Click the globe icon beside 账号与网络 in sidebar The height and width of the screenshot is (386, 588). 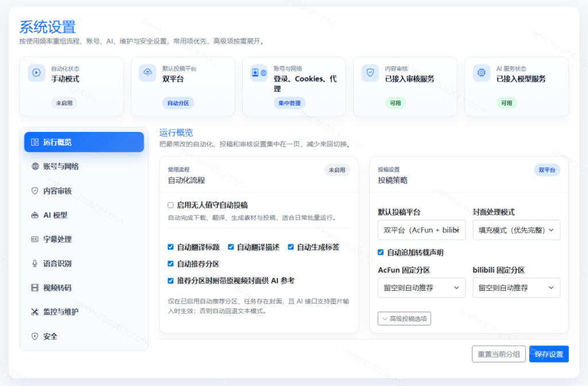pos(35,166)
